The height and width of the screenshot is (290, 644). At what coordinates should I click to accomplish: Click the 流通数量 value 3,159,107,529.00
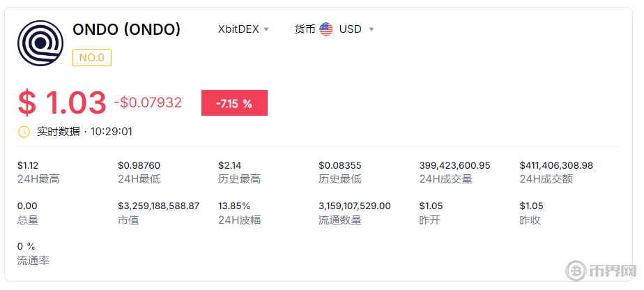355,206
